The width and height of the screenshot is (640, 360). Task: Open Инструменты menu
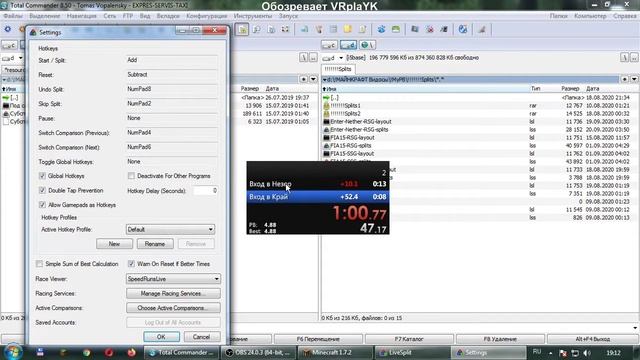253,16
